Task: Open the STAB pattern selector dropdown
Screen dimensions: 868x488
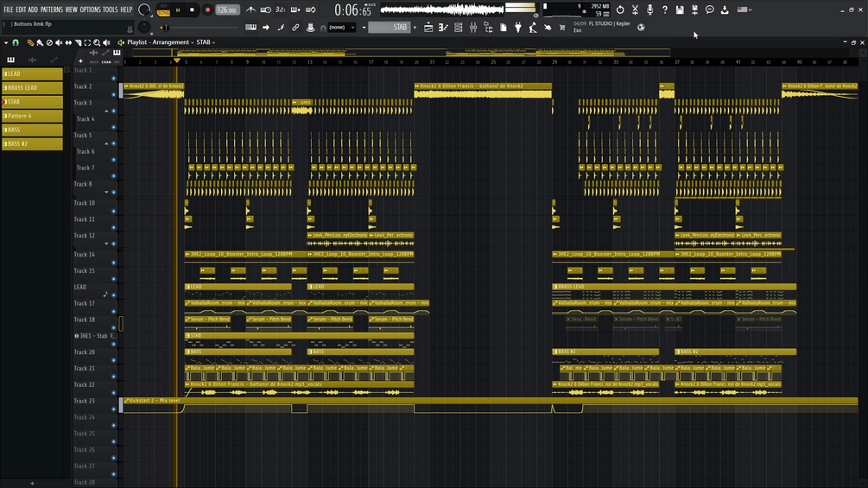Action: 390,27
